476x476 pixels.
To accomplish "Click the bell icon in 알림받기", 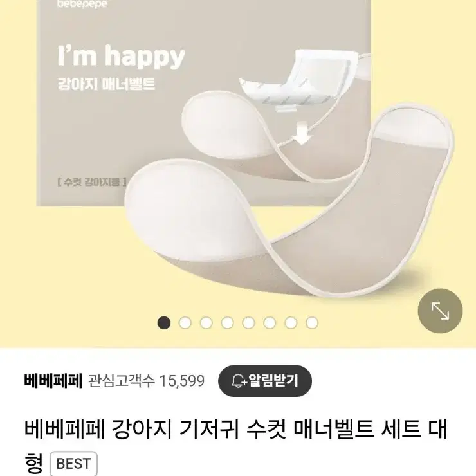I will point(239,381).
